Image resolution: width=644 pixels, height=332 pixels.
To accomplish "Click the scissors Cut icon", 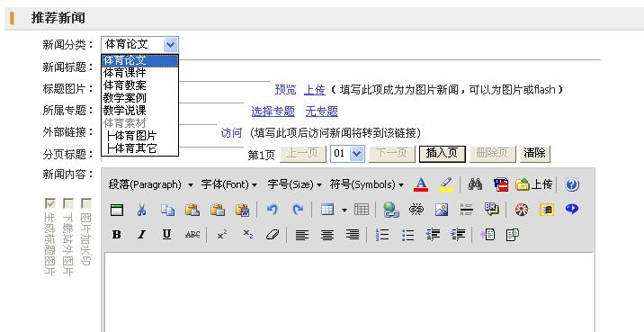I will pos(142,210).
